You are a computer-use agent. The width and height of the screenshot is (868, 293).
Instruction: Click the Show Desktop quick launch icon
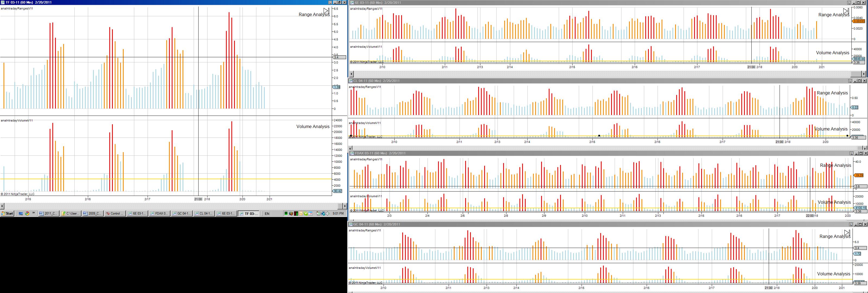tap(21, 214)
